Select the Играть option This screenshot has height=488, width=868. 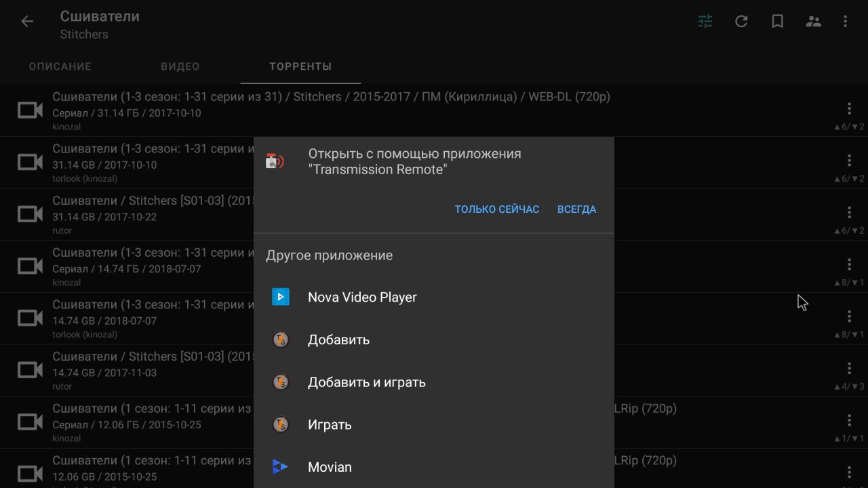434,425
